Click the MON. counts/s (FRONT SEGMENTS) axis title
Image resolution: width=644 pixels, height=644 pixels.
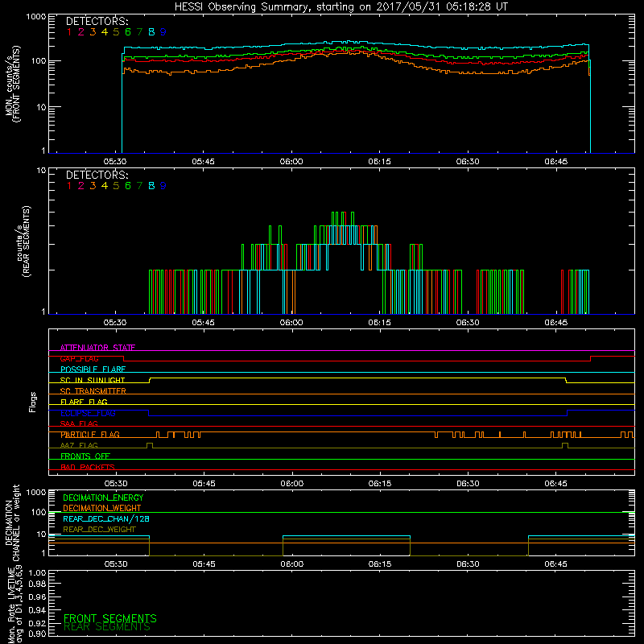pyautogui.click(x=12, y=84)
